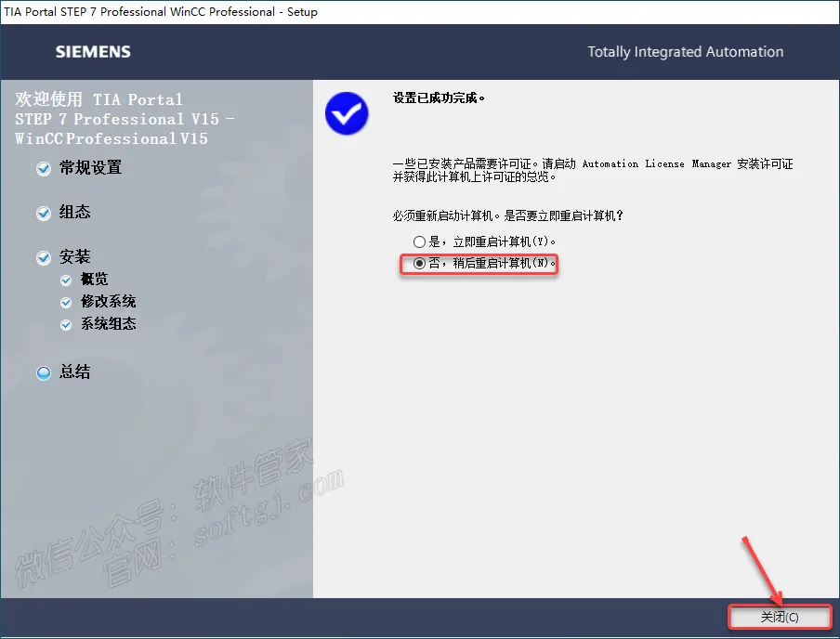Select the 概览 sub-step label

(94, 279)
